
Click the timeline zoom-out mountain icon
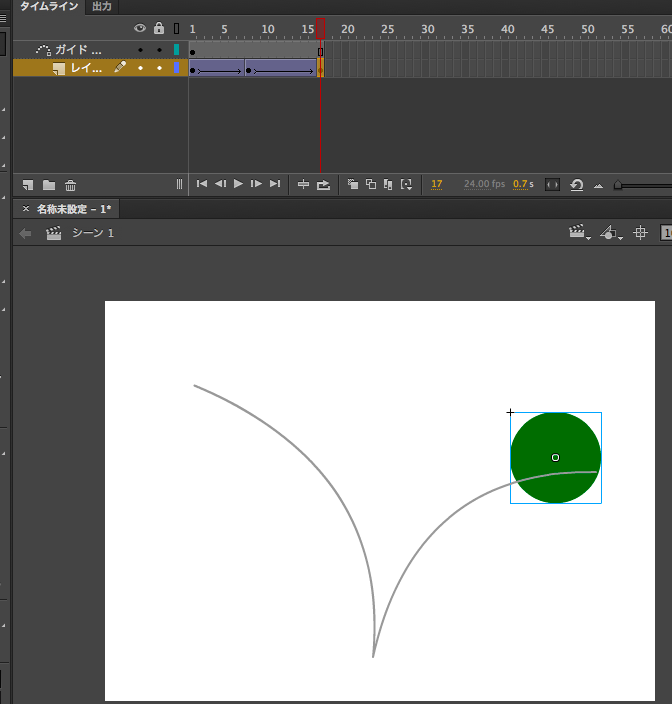coord(598,185)
